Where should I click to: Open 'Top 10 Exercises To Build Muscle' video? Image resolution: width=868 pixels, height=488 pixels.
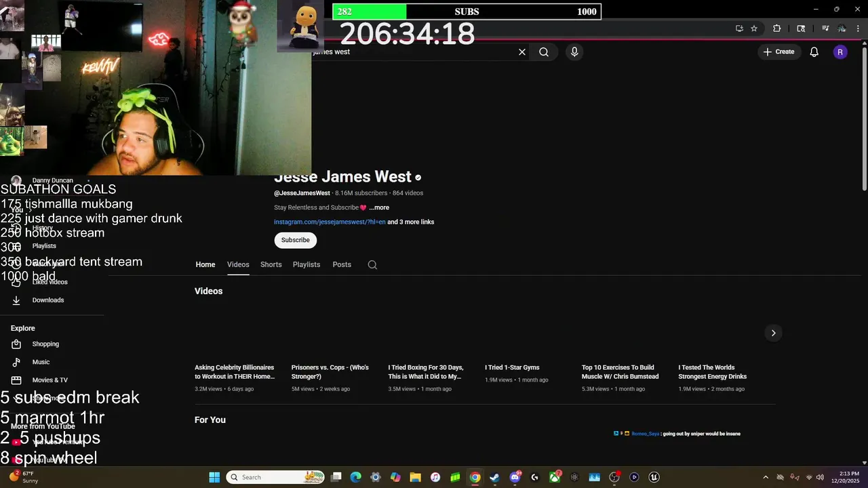pyautogui.click(x=620, y=372)
